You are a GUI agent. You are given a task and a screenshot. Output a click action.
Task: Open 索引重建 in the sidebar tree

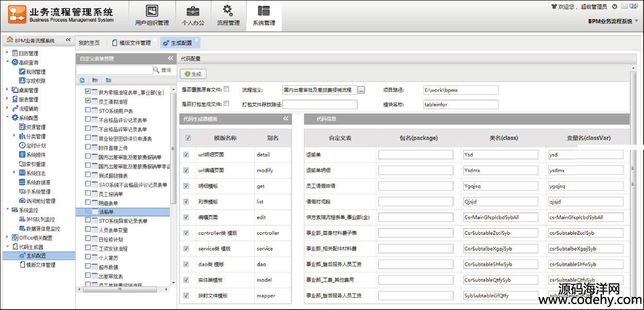coord(32,164)
